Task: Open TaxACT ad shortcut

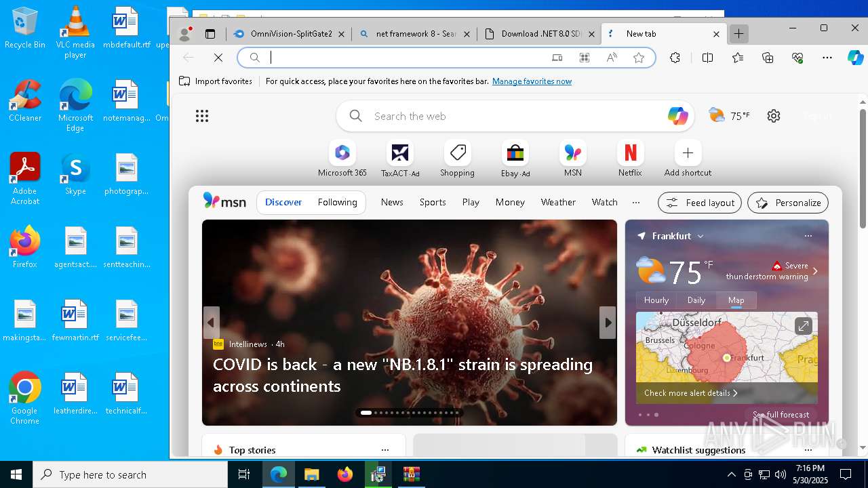Action: (400, 159)
